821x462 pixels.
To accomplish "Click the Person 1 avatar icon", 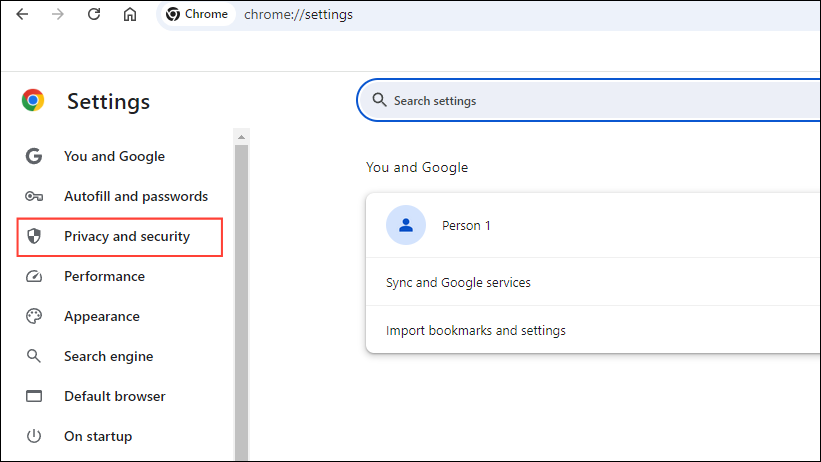I will pyautogui.click(x=406, y=225).
